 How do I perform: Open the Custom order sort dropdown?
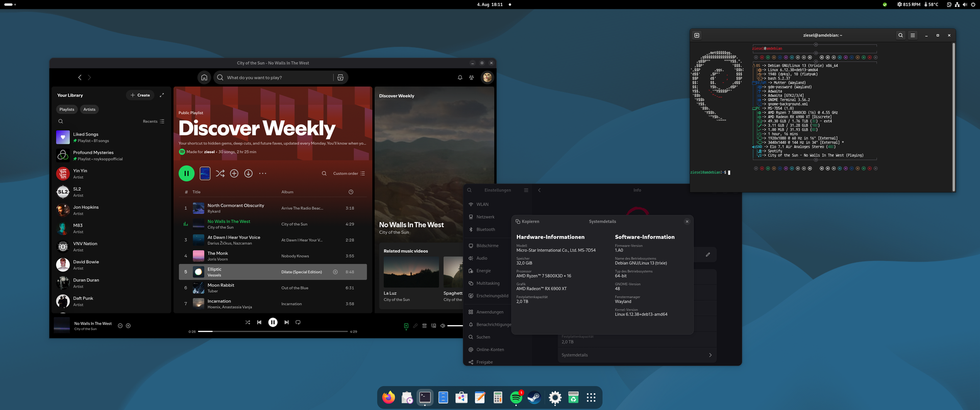coord(349,174)
